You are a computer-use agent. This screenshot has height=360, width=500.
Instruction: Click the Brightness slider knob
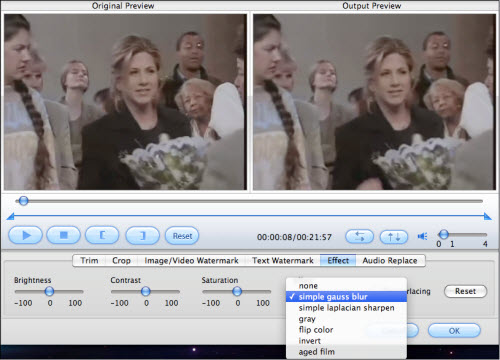(x=49, y=291)
